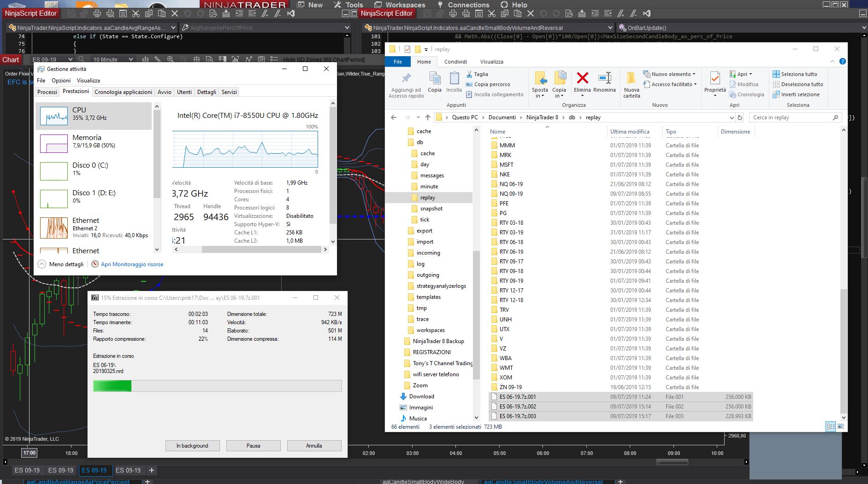Viewport: 868px width, 484px height.
Task: Select the tick folder in Explorer tree
Action: (425, 220)
